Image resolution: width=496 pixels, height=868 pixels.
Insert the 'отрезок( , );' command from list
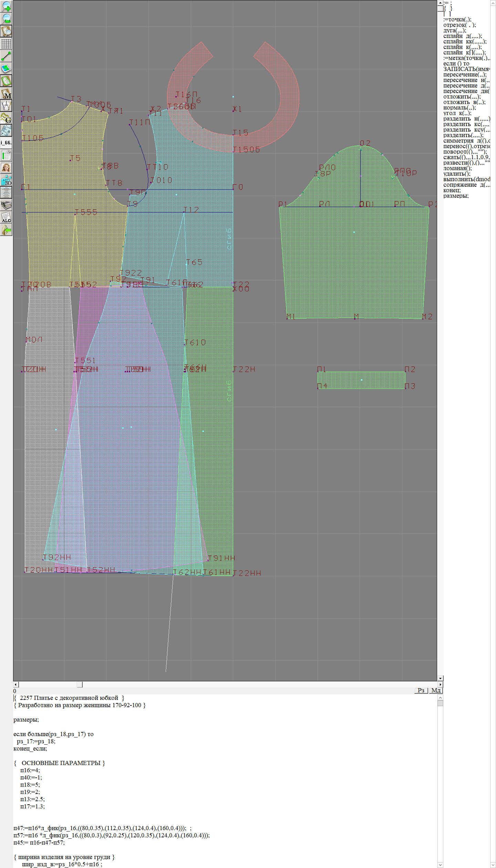point(459,25)
